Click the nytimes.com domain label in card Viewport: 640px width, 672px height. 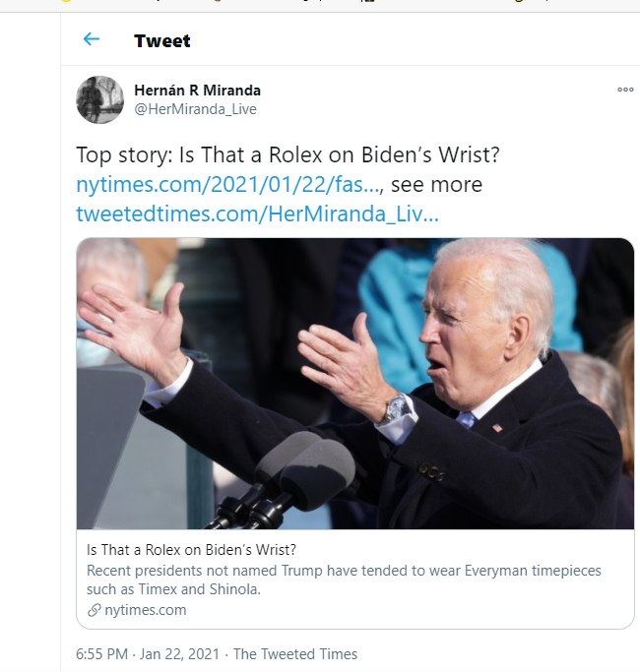click(x=147, y=610)
